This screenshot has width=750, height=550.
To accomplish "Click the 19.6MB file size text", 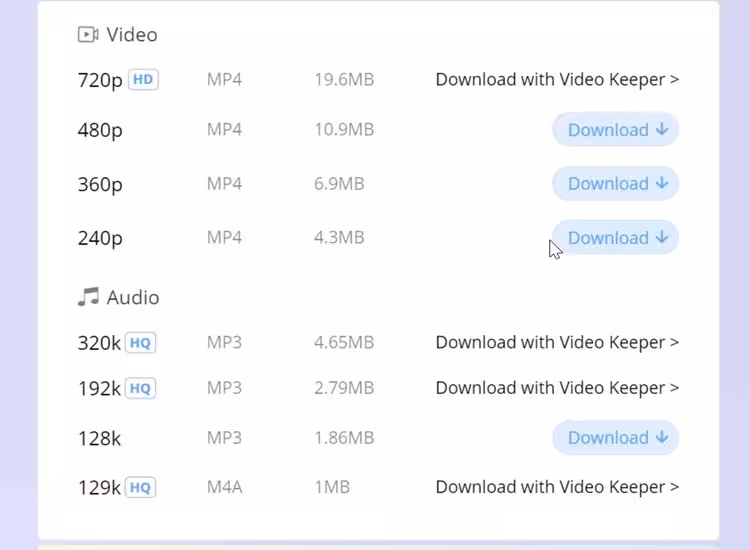I will pyautogui.click(x=343, y=80).
